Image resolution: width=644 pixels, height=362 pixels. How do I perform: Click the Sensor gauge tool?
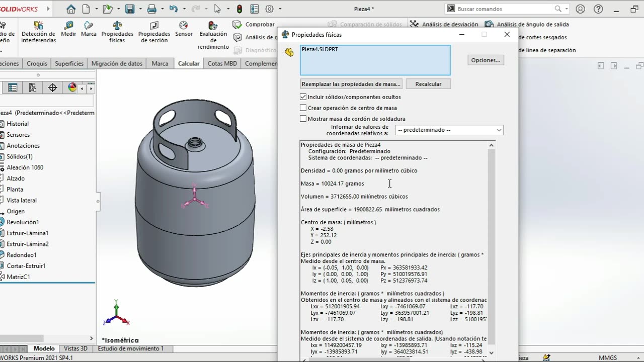tap(184, 29)
